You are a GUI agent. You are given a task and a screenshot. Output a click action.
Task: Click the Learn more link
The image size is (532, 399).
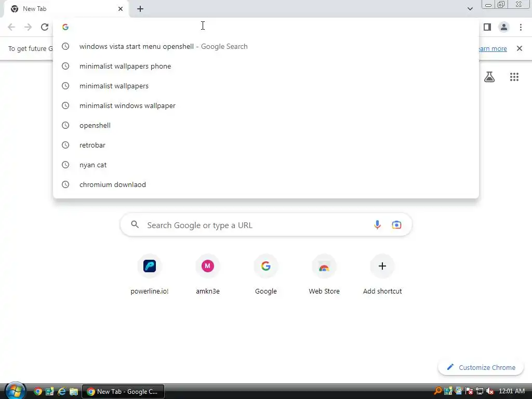pyautogui.click(x=493, y=48)
